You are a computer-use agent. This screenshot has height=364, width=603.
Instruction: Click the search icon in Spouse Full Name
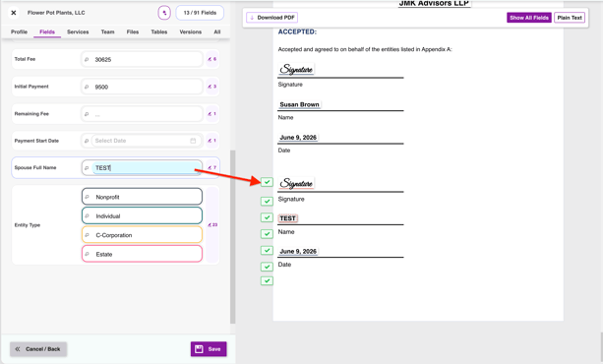87,168
